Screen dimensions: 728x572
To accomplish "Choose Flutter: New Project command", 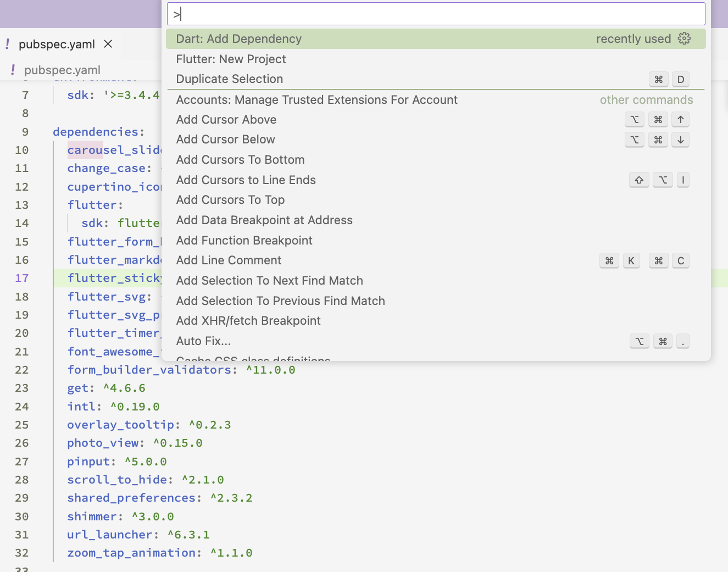I will tap(231, 59).
